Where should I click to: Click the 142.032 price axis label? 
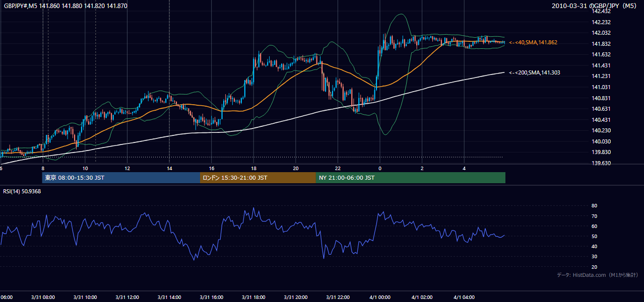click(x=602, y=33)
